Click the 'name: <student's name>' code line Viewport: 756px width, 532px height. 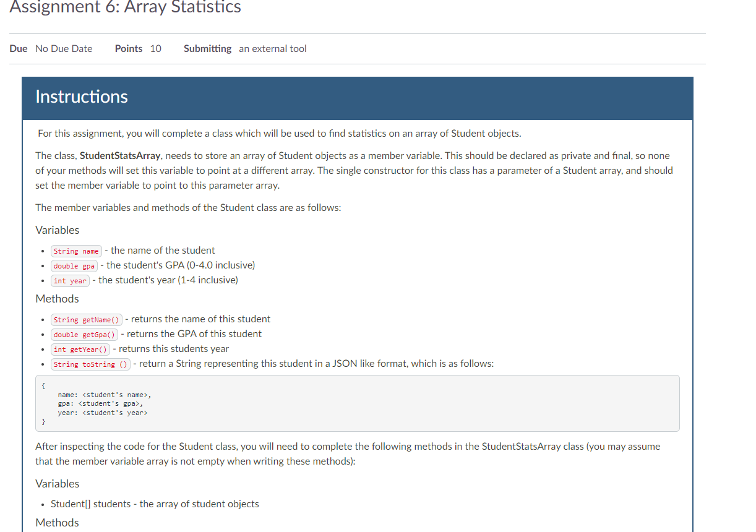(104, 394)
